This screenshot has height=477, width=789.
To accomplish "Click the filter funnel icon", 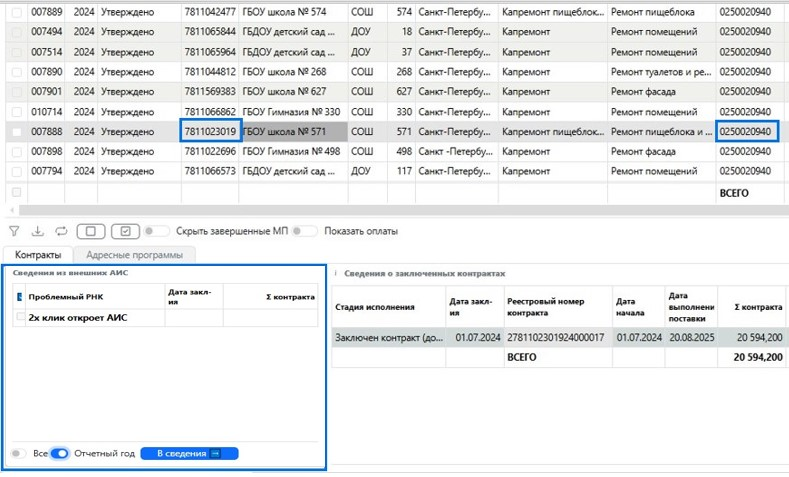I will click(15, 231).
